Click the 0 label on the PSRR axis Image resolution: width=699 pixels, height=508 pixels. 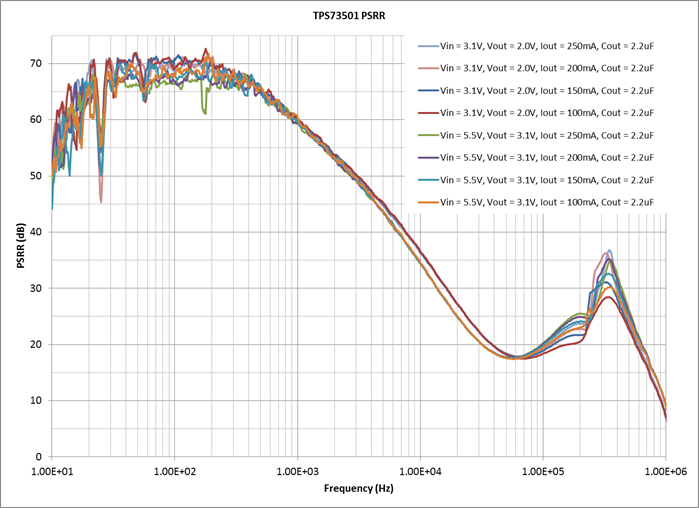point(38,456)
